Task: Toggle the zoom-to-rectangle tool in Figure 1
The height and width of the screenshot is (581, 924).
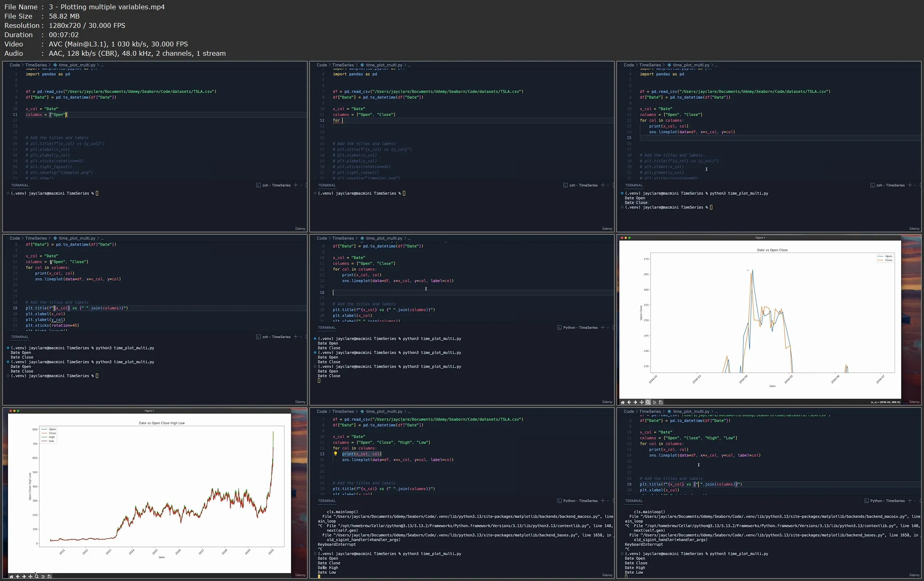Action: (x=648, y=402)
